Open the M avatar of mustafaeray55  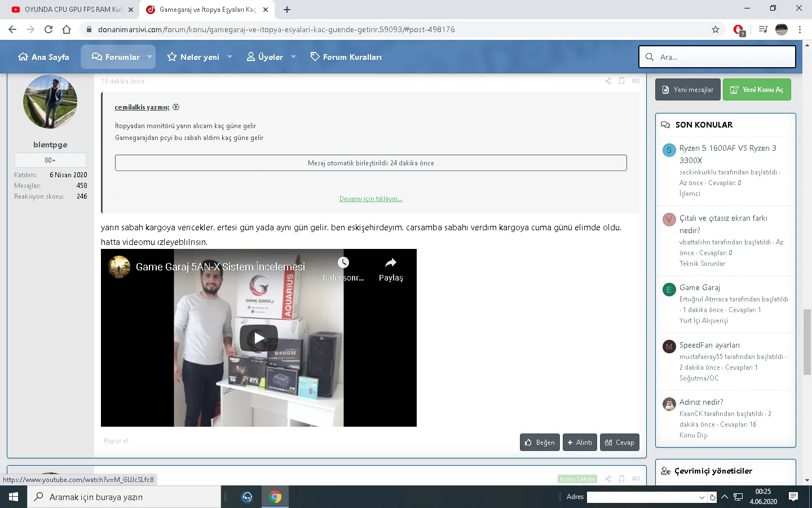click(669, 347)
